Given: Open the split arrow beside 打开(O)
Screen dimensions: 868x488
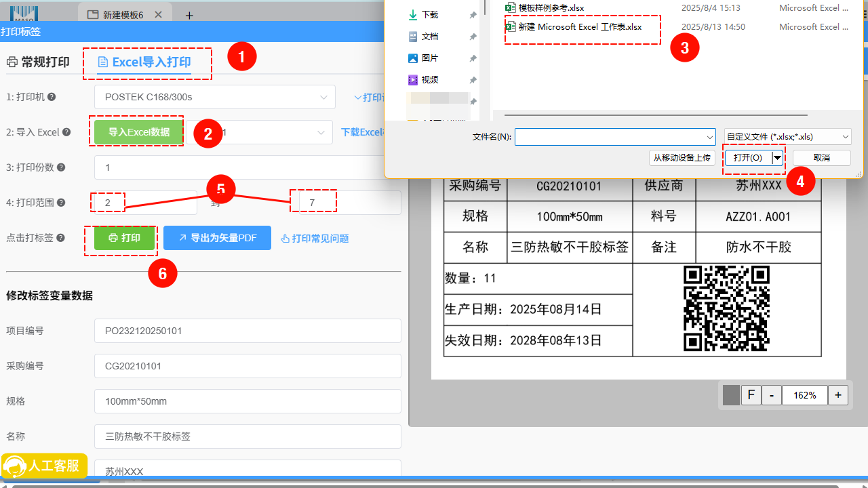Looking at the screenshot, I should [x=777, y=157].
